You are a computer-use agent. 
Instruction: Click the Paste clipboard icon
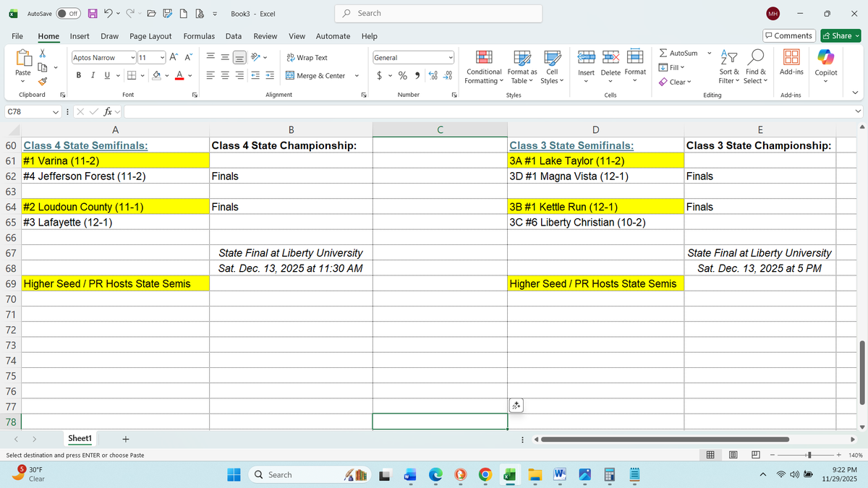(x=23, y=58)
